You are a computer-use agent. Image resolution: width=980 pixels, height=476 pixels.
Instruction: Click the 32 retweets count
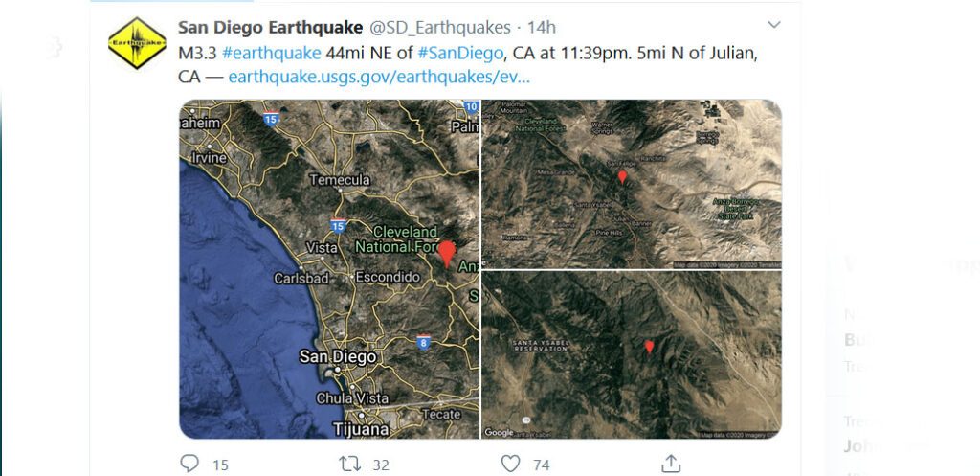[x=381, y=465]
